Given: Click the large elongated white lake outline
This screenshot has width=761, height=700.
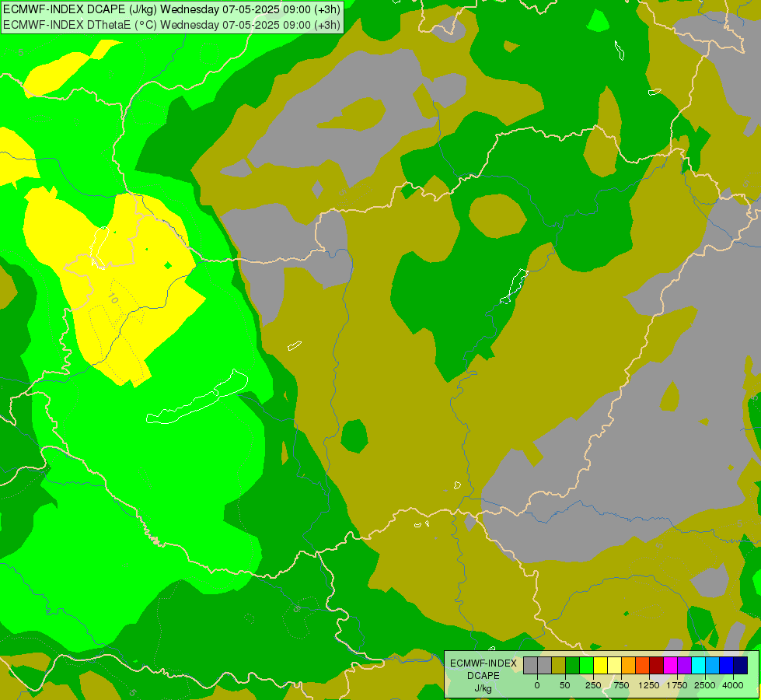Looking at the screenshot, I should (197, 398).
